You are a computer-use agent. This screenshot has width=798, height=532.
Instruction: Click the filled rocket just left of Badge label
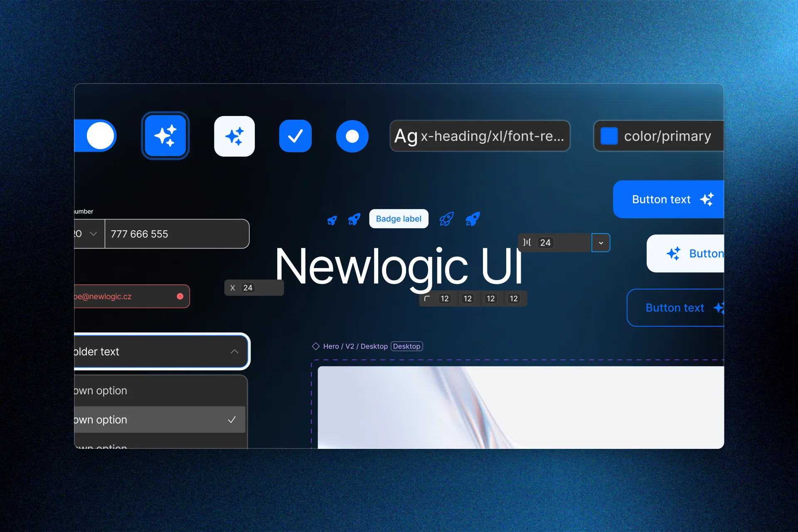point(354,219)
